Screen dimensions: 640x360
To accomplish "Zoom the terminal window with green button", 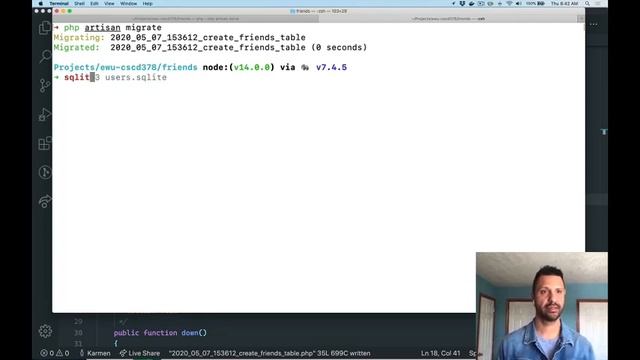I will coord(70,11).
